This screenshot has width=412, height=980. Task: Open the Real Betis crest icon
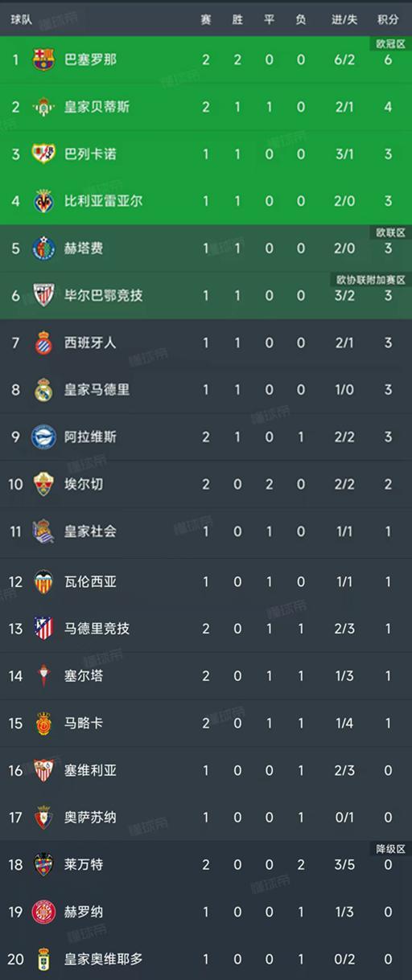coord(43,106)
